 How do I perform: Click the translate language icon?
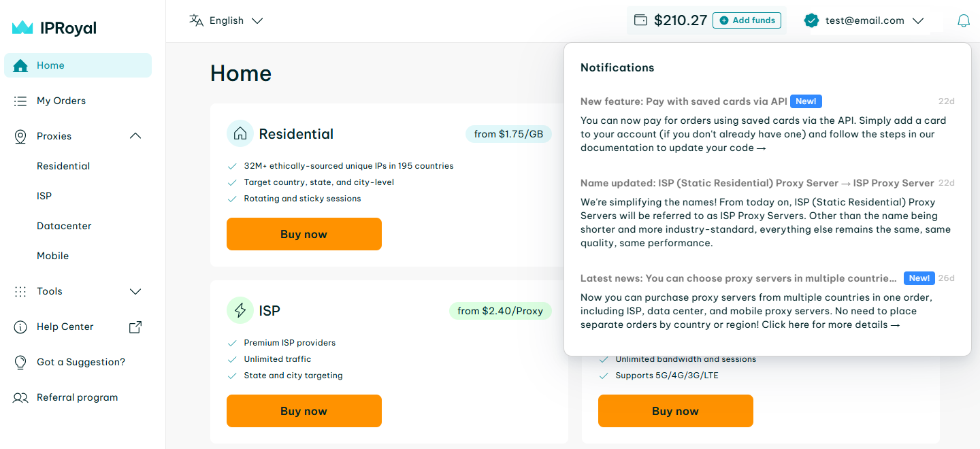(x=197, y=20)
